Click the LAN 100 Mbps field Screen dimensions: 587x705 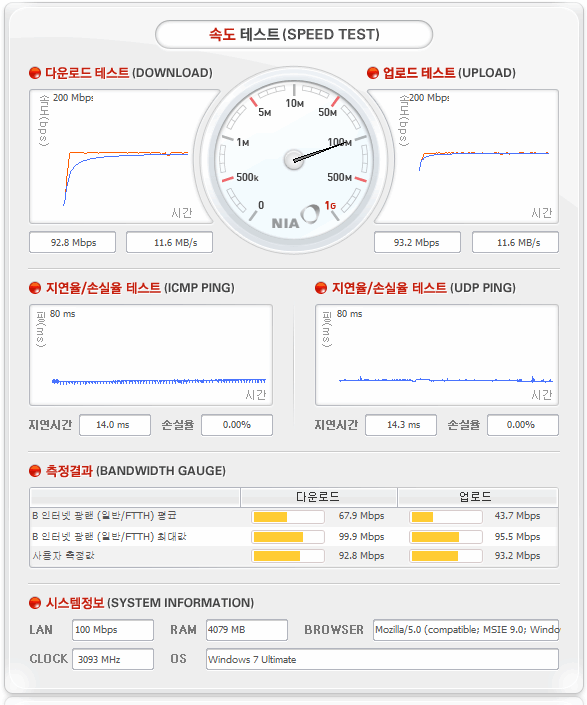pyautogui.click(x=113, y=630)
